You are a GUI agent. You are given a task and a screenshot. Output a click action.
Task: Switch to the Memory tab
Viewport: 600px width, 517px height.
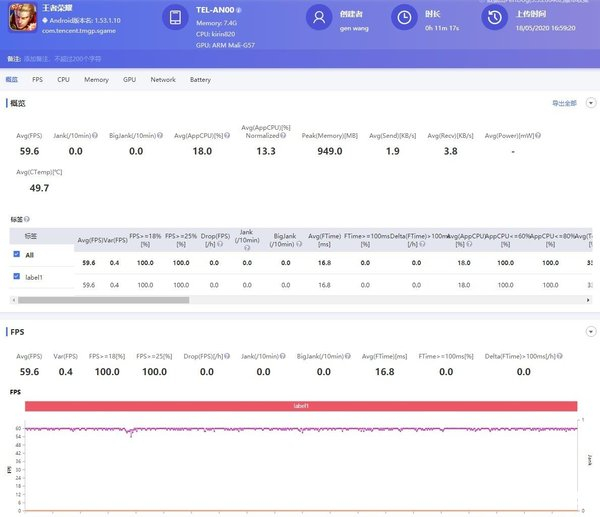96,79
